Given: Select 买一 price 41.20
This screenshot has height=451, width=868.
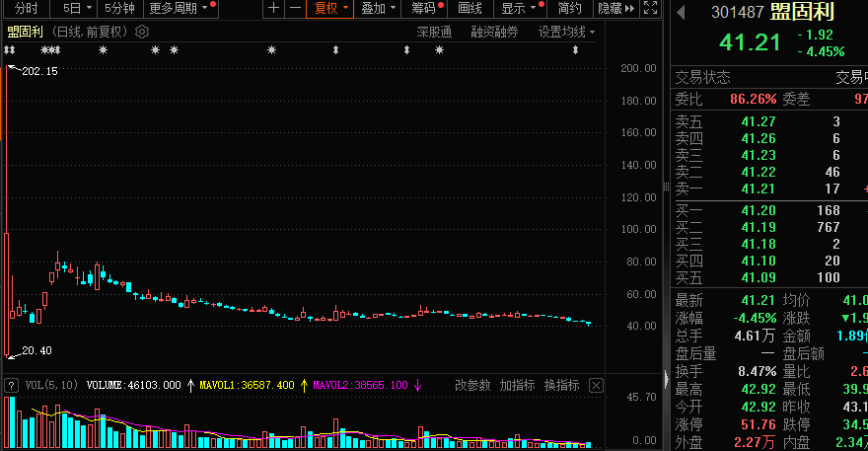Looking at the screenshot, I should click(759, 210).
